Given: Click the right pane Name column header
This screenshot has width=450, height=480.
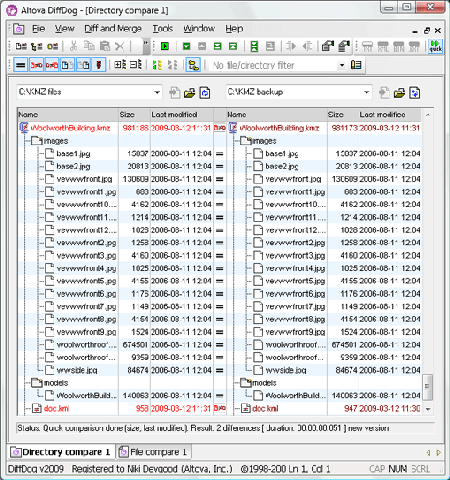Looking at the screenshot, I should [277, 115].
